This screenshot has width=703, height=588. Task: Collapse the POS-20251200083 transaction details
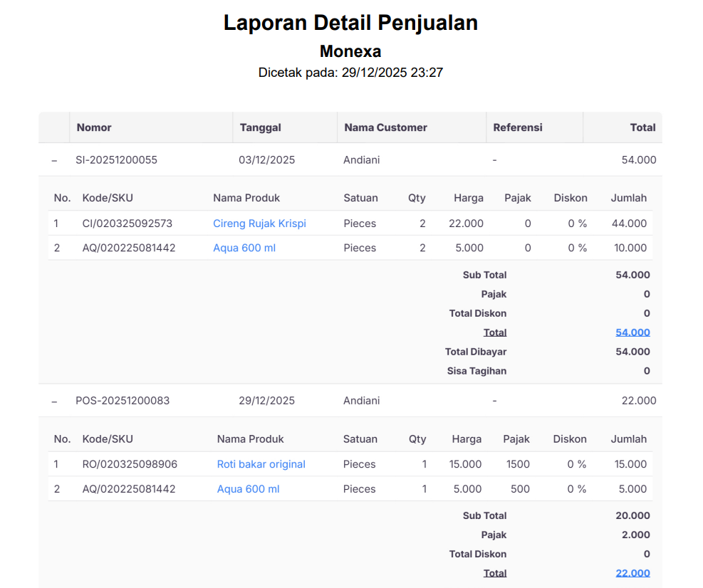pyautogui.click(x=54, y=401)
